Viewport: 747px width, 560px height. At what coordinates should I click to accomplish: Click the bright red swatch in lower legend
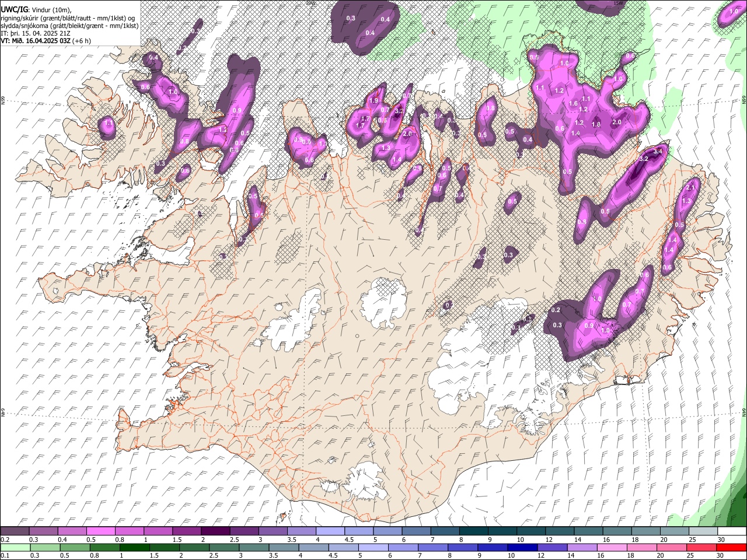pos(731,547)
